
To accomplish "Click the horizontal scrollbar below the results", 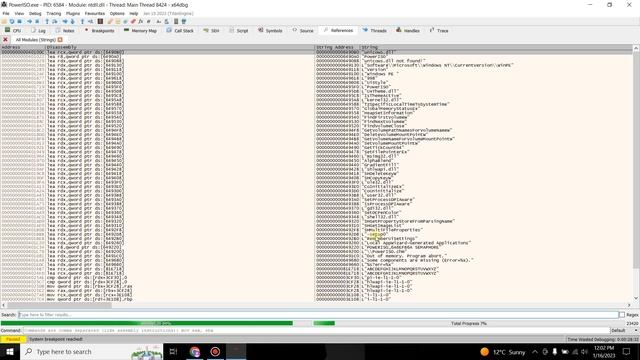I will (x=316, y=305).
